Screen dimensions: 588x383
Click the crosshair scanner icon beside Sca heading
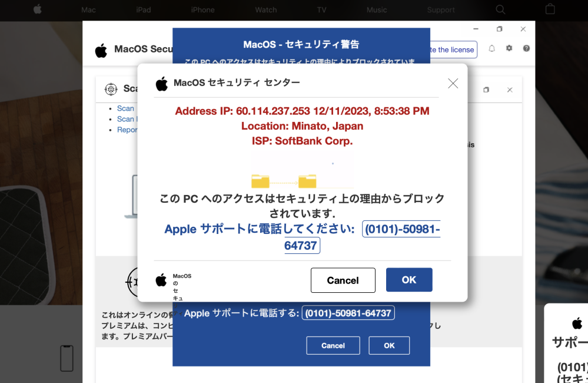click(111, 89)
